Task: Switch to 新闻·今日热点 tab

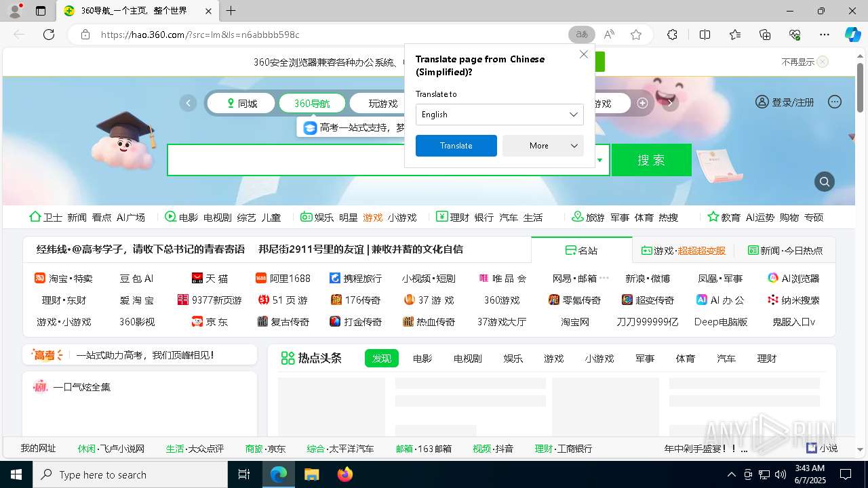Action: 785,250
